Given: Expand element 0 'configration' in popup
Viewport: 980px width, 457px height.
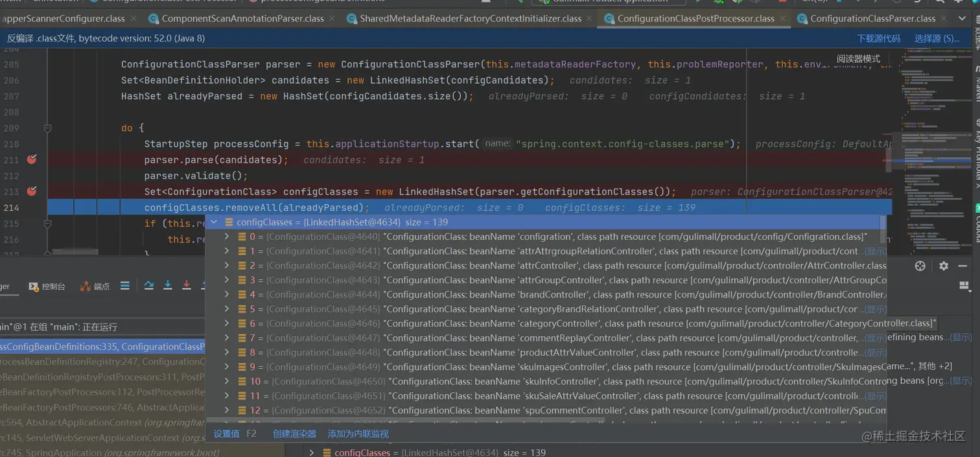Looking at the screenshot, I should tap(226, 237).
